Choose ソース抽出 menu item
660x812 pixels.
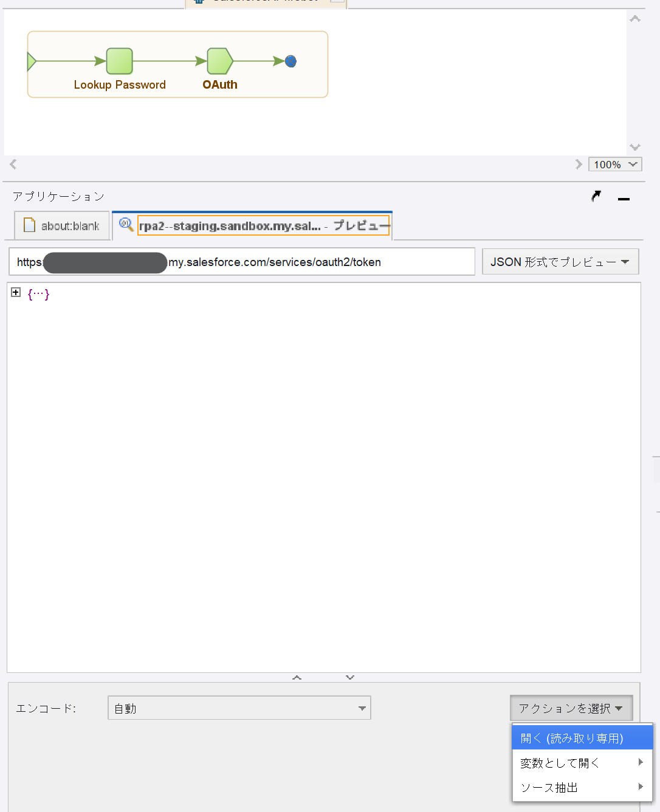(x=582, y=787)
